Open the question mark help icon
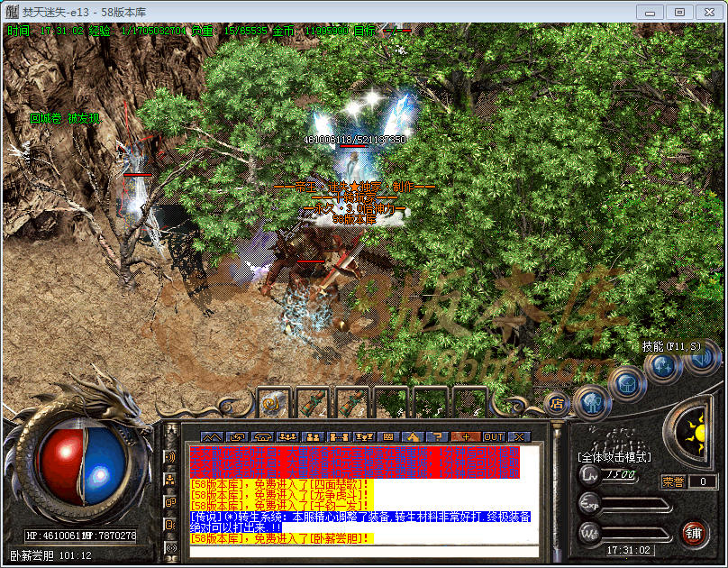 (x=437, y=437)
